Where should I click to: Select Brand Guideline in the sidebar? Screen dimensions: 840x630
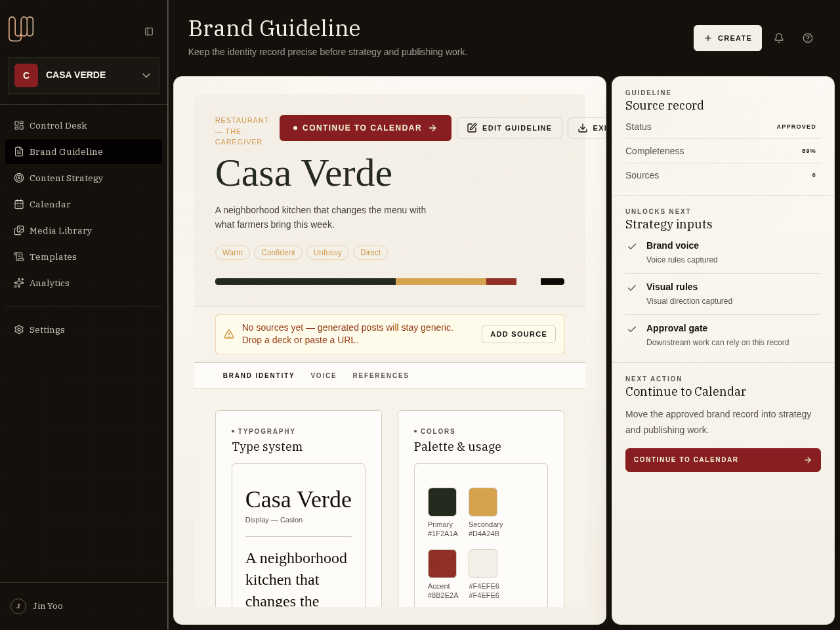[x=83, y=152]
